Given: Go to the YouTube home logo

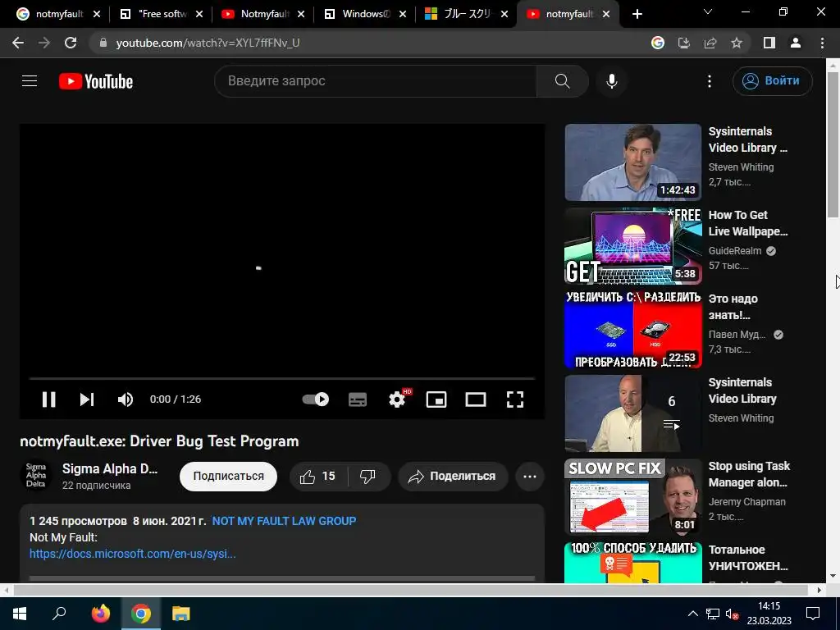Looking at the screenshot, I should (x=96, y=81).
